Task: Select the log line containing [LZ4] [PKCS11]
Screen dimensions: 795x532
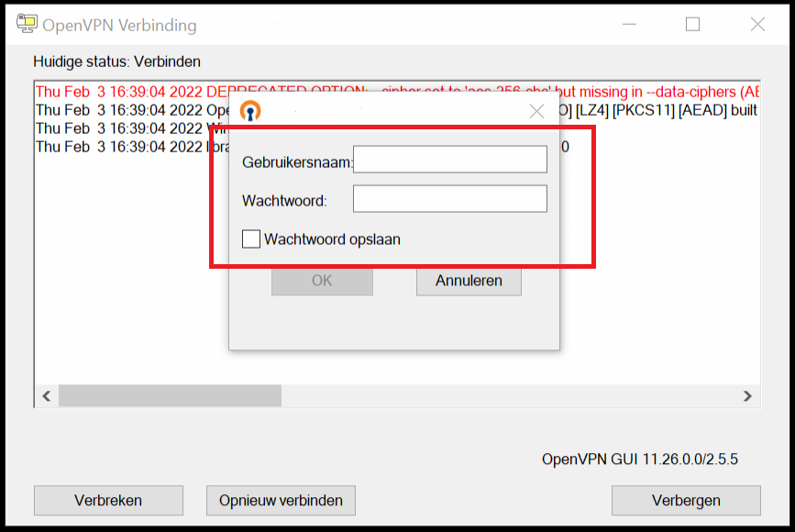Action: click(660, 110)
